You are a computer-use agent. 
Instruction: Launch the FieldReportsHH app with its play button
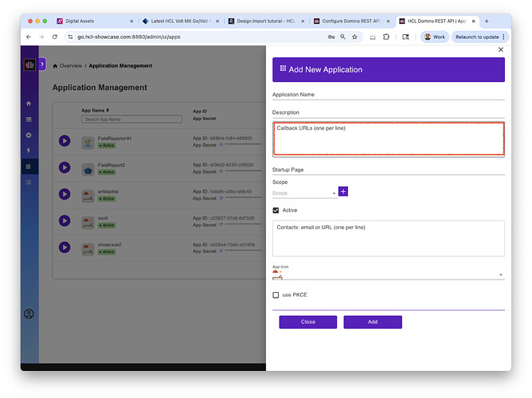click(x=65, y=141)
